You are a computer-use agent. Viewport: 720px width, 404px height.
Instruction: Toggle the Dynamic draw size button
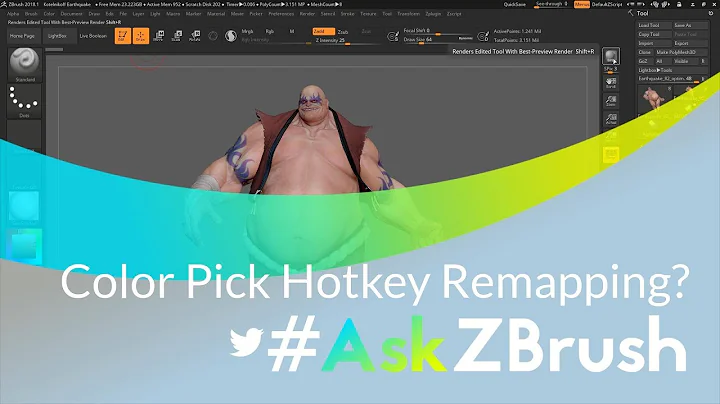(x=465, y=39)
